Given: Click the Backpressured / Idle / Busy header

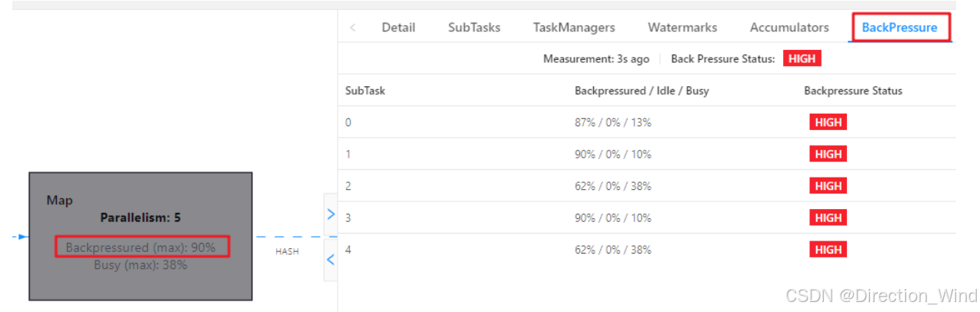Looking at the screenshot, I should 642,91.
